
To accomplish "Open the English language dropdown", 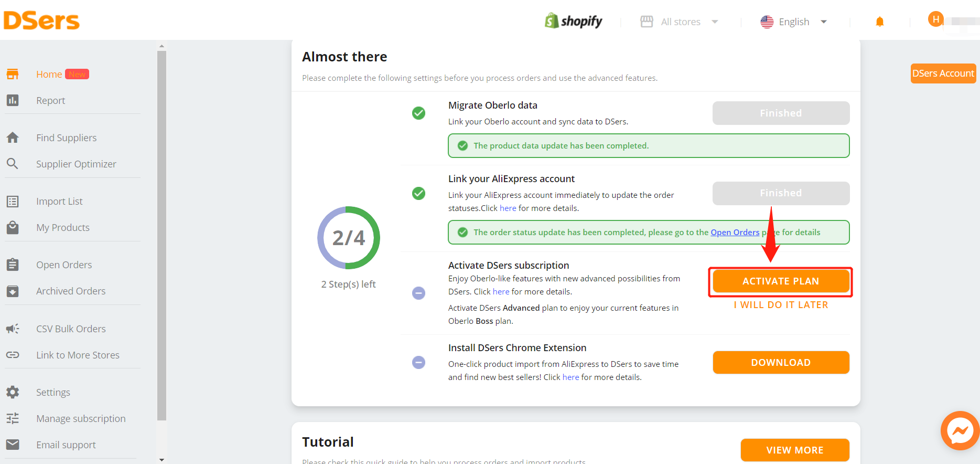I will 794,22.
